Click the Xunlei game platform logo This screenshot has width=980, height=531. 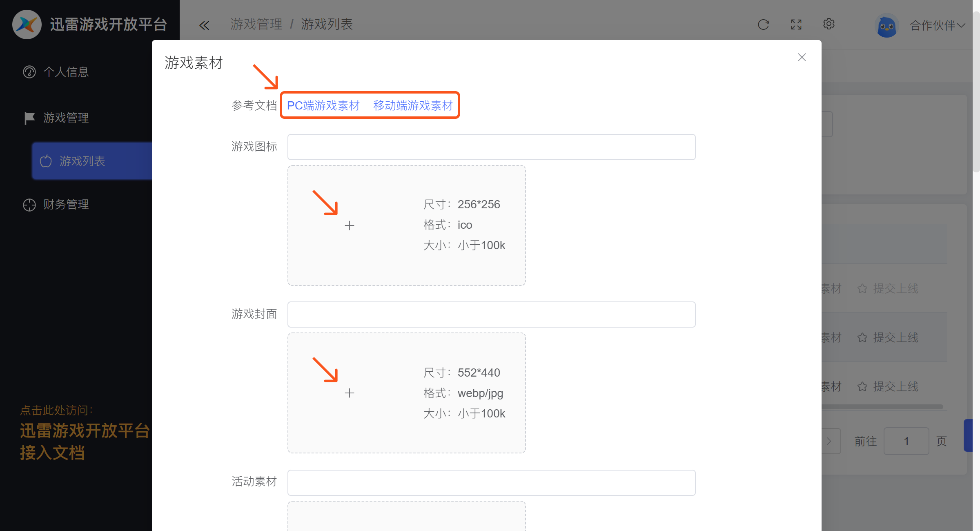tap(27, 24)
